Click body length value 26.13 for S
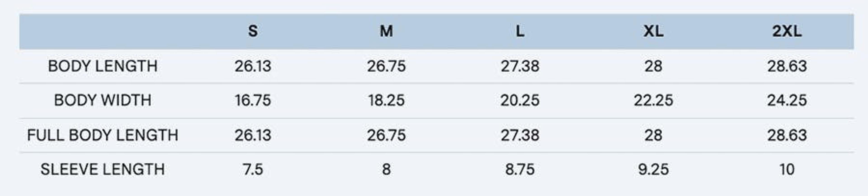This screenshot has height=196, width=868. [x=253, y=66]
